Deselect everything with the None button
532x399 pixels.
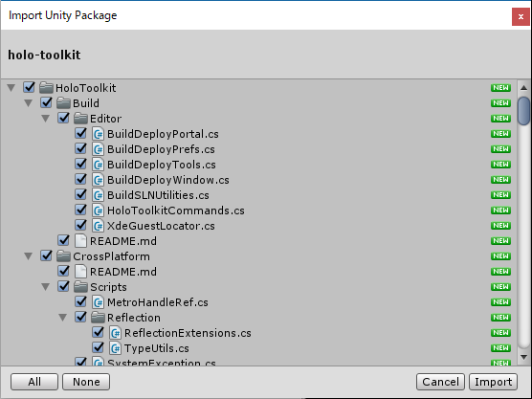86,382
